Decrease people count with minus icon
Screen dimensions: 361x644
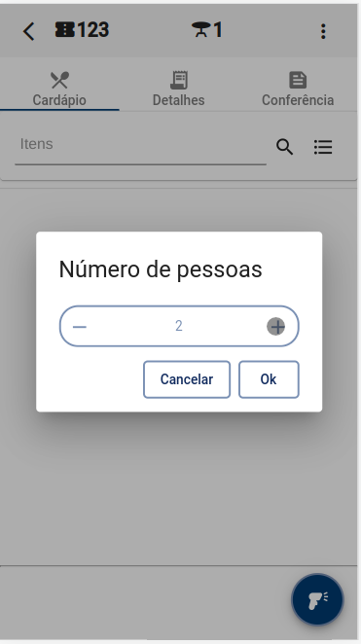80,327
